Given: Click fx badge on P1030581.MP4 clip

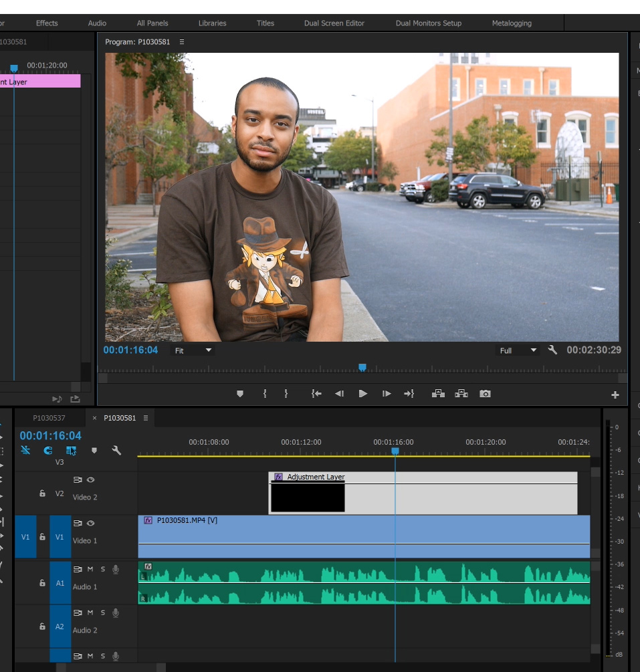Looking at the screenshot, I should pos(148,520).
